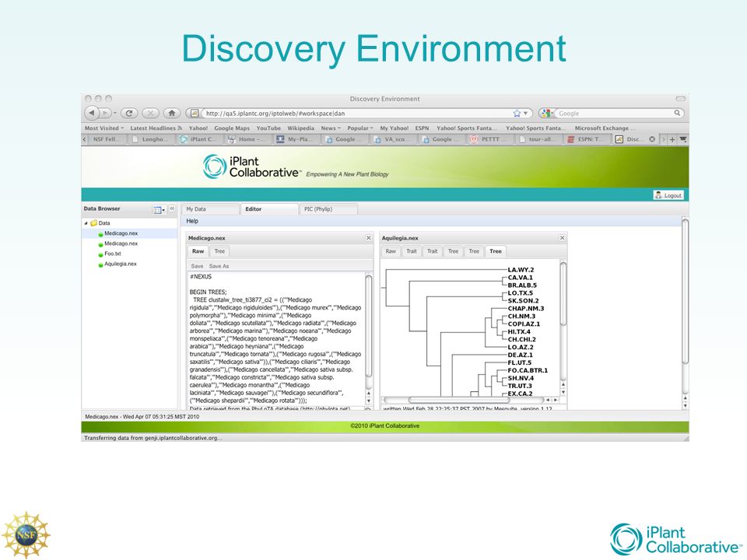Open the PIC (Phylip) tab
The image size is (747, 560).
pos(328,209)
